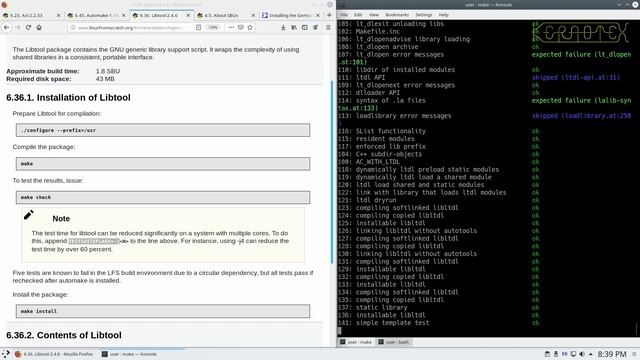The height and width of the screenshot is (360, 640).
Task: Open a new Firefox tab with the plus icon
Action: (329, 15)
